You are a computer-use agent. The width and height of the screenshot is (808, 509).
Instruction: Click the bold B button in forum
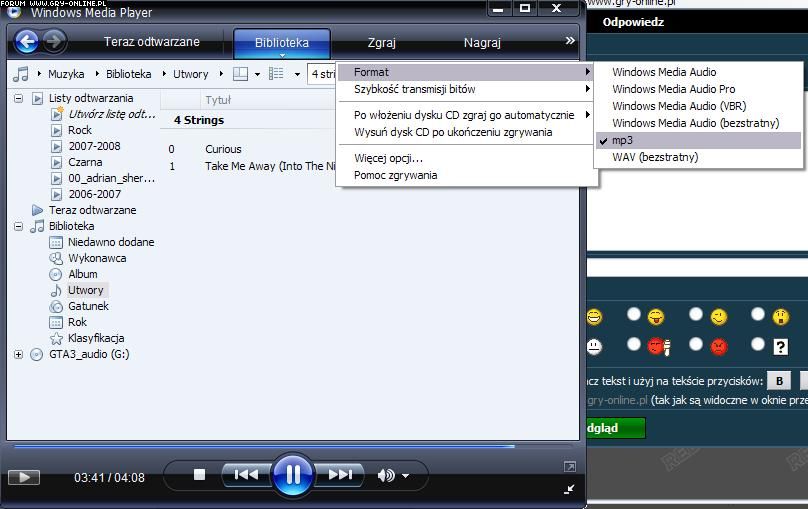779,381
